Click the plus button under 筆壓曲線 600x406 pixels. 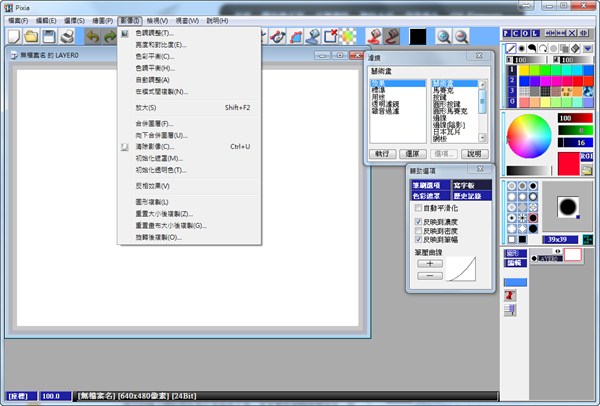pos(430,263)
